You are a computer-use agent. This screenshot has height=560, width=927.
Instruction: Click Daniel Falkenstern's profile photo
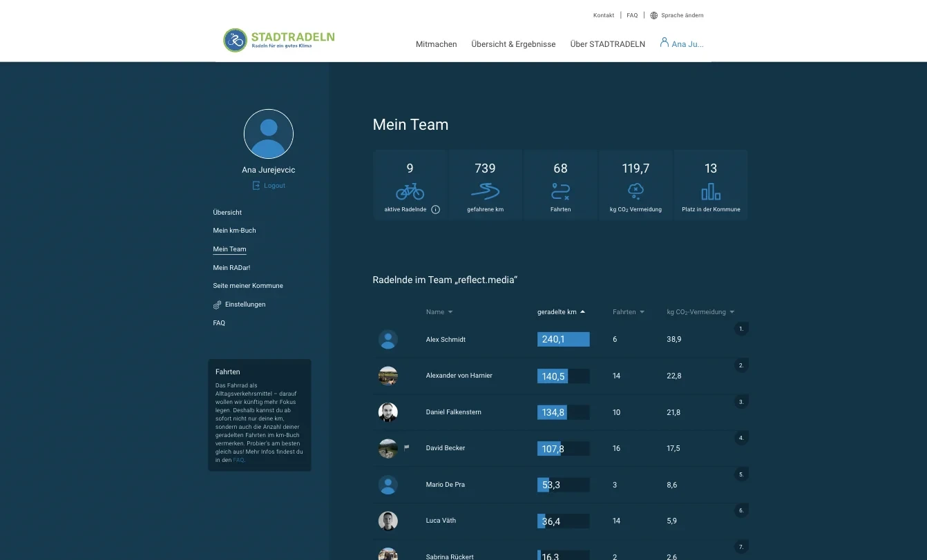coord(388,412)
